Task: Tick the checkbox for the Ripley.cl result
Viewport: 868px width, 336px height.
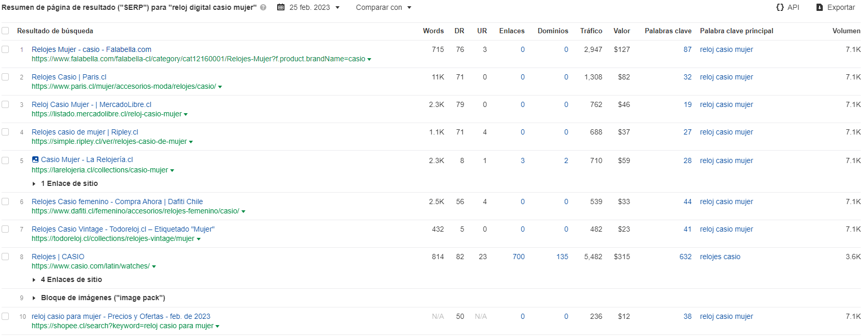Action: [5, 132]
